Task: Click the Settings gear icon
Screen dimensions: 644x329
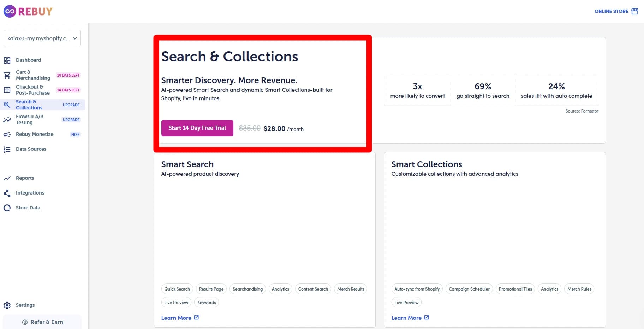Action: [x=7, y=305]
